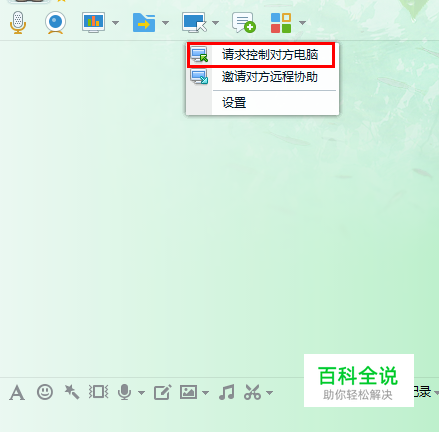Start a video call with webcam icon
This screenshot has height=432, width=439.
click(x=55, y=22)
